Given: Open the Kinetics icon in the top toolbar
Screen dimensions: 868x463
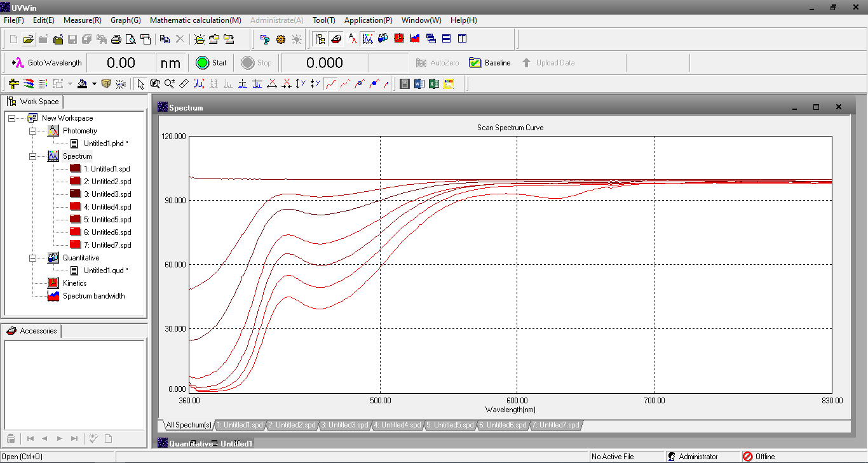Looking at the screenshot, I should coord(399,39).
